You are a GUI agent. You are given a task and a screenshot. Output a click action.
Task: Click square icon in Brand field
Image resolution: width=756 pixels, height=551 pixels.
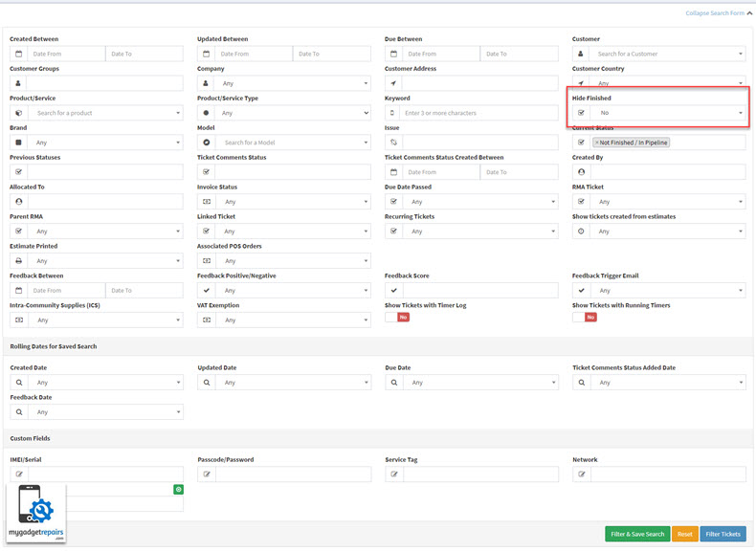pyautogui.click(x=18, y=143)
